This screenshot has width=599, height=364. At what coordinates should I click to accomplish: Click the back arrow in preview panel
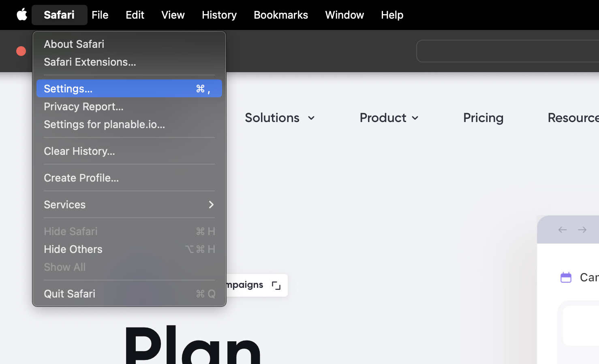pyautogui.click(x=562, y=230)
